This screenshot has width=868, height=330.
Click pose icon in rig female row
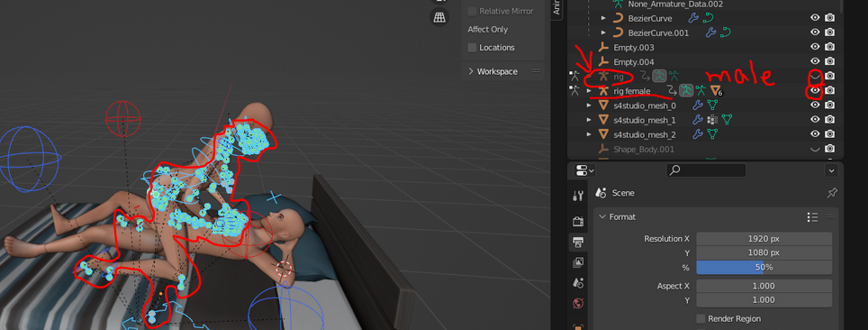(686, 90)
